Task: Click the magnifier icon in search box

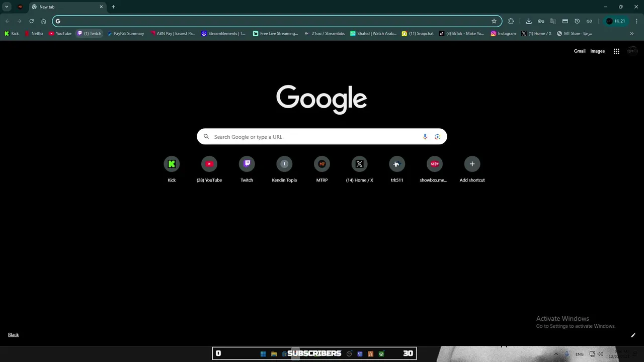Action: 206,137
